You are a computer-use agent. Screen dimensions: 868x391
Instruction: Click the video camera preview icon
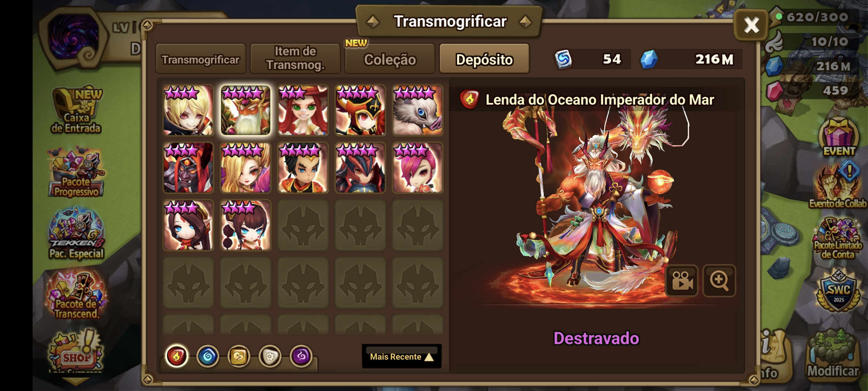click(682, 280)
